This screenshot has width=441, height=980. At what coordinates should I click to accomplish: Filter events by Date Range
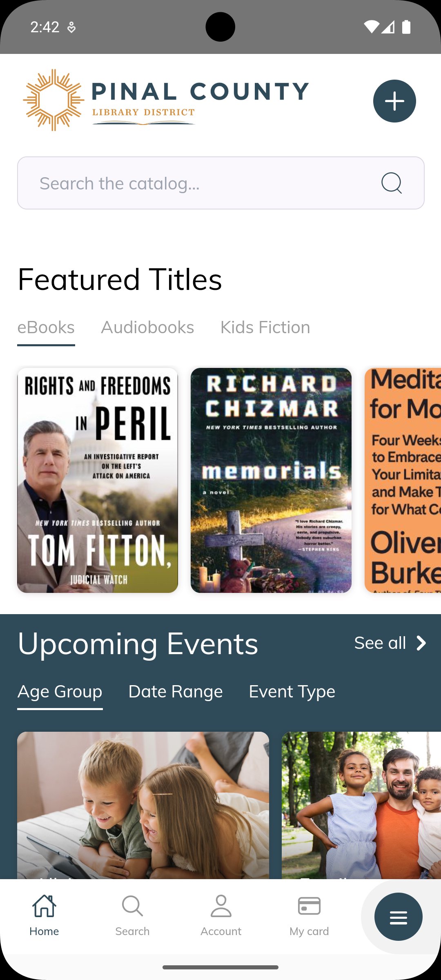click(x=176, y=692)
